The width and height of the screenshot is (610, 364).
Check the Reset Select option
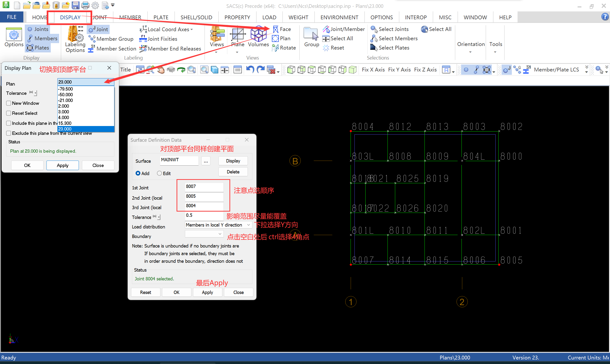(x=9, y=113)
